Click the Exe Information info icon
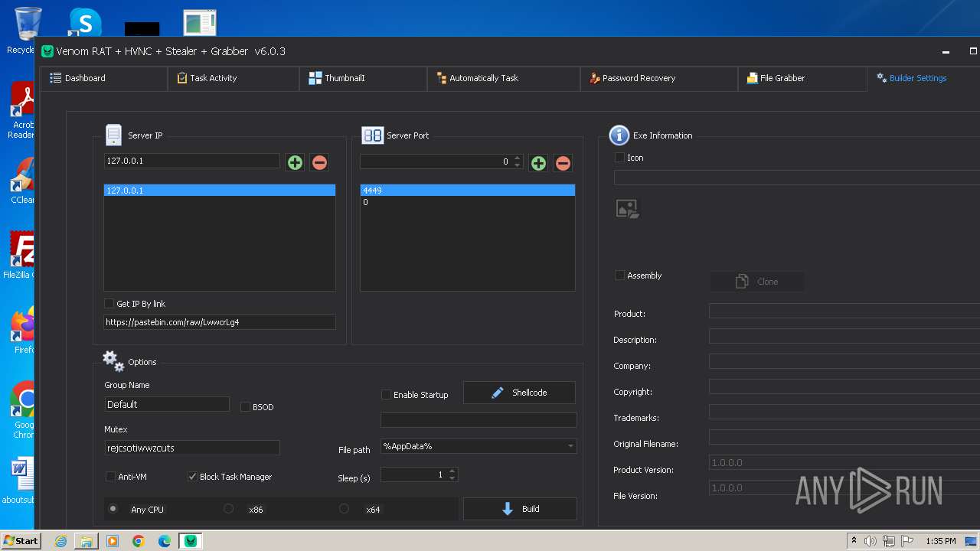The height and width of the screenshot is (551, 980). click(x=619, y=135)
